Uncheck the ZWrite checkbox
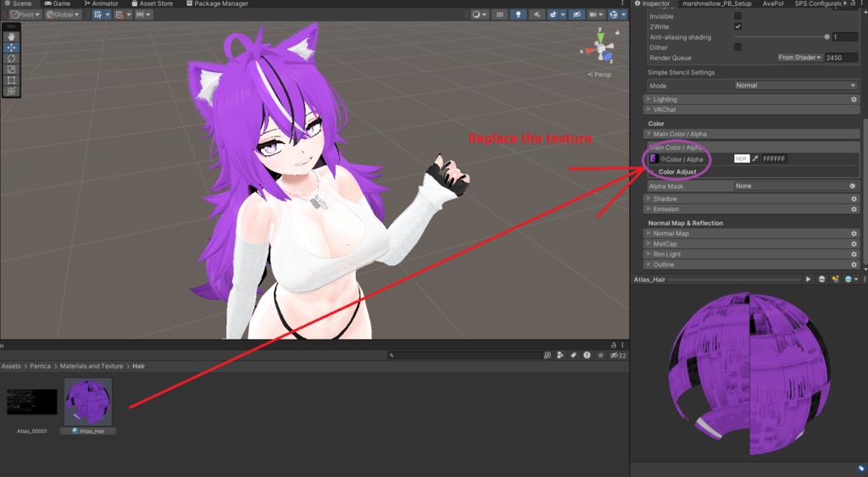The width and height of the screenshot is (868, 477). pyautogui.click(x=738, y=26)
